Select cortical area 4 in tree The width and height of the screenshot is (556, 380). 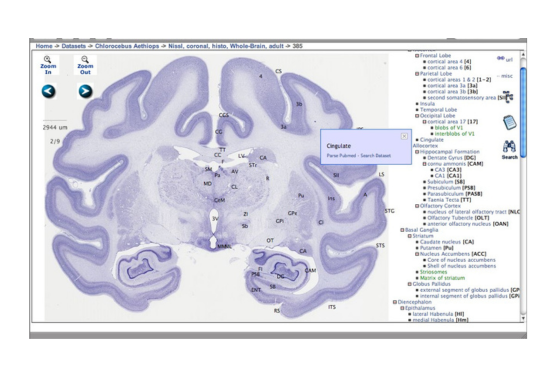click(449, 62)
